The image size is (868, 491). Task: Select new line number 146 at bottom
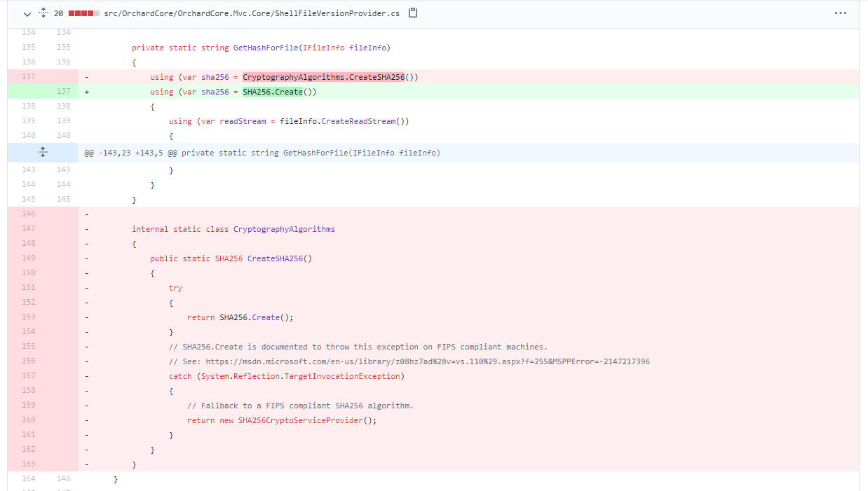coord(64,479)
